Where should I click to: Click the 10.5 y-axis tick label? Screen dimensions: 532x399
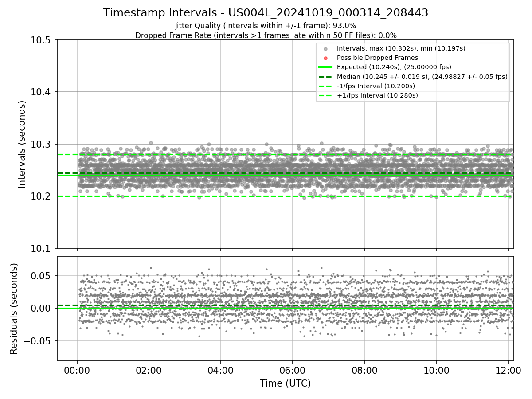(42, 40)
